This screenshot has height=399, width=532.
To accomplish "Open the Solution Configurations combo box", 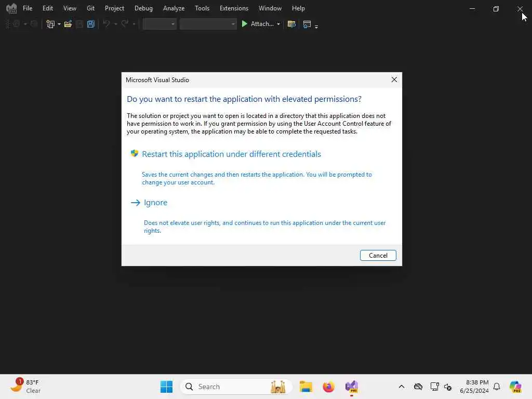I will (x=159, y=24).
